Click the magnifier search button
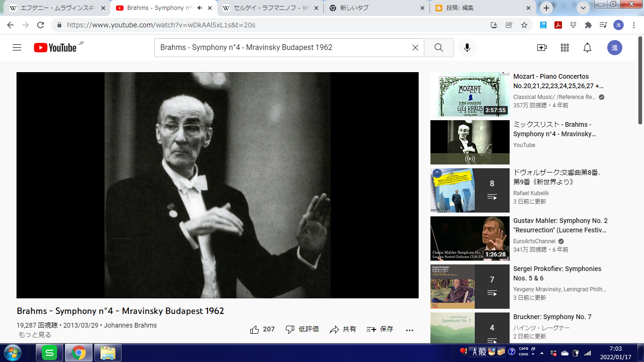 point(439,48)
